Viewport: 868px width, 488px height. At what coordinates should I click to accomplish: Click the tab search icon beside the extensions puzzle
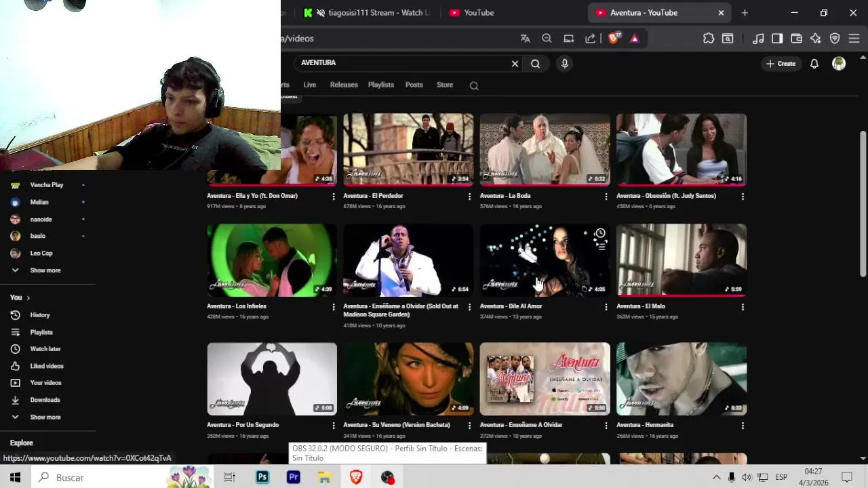tap(728, 39)
